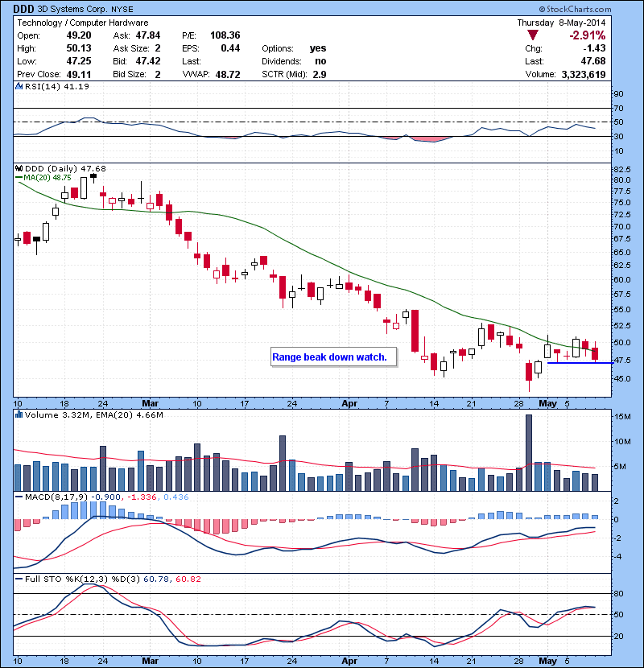The height and width of the screenshot is (668, 644).
Task: Click the SCTR (Mid) value 2.9
Action: coord(320,75)
